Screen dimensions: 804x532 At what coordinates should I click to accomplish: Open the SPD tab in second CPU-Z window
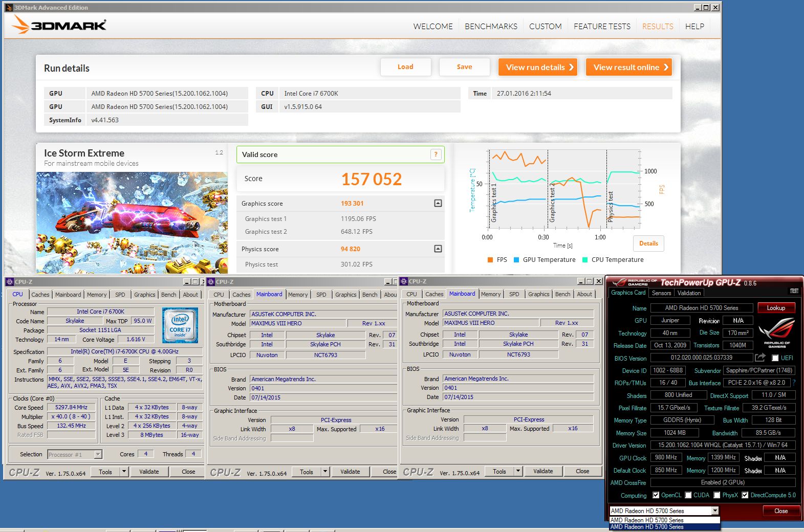321,295
